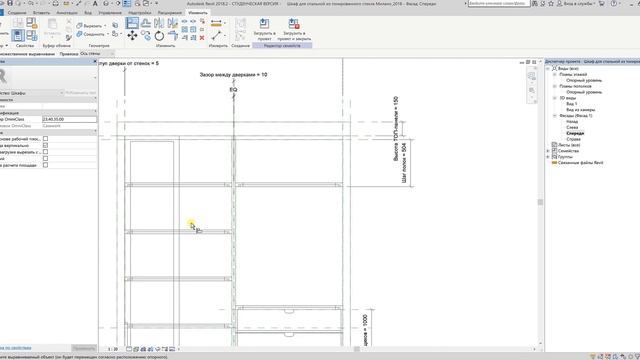Toggle the 'always vertical' checkbox
This screenshot has width=640, height=360.
(45, 145)
